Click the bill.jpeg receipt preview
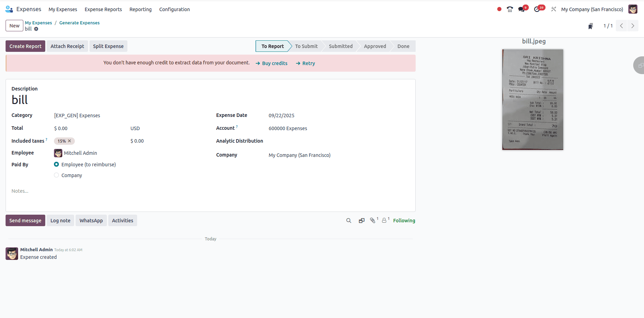 coord(532,99)
